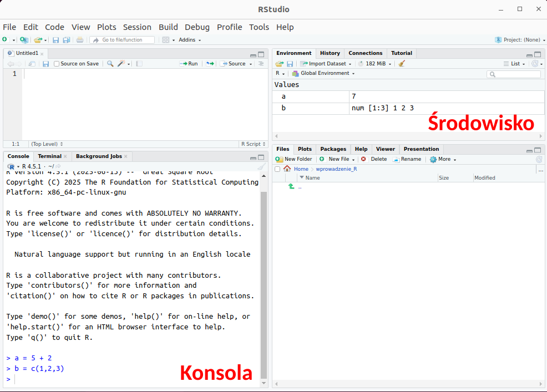Screen dimensions: 547x392
Task: Minimize the Environment pane
Action: click(x=529, y=55)
